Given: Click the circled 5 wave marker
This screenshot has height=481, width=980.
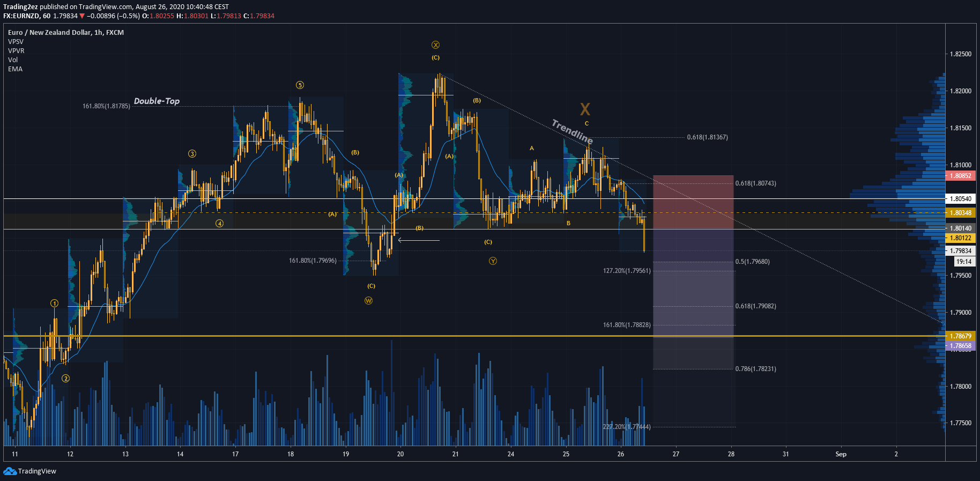Looking at the screenshot, I should pos(300,85).
